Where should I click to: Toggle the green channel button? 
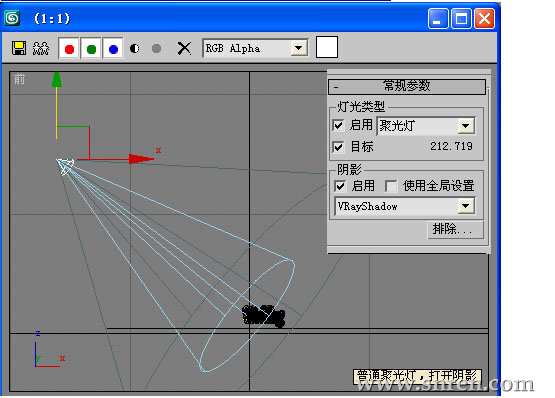(x=91, y=49)
